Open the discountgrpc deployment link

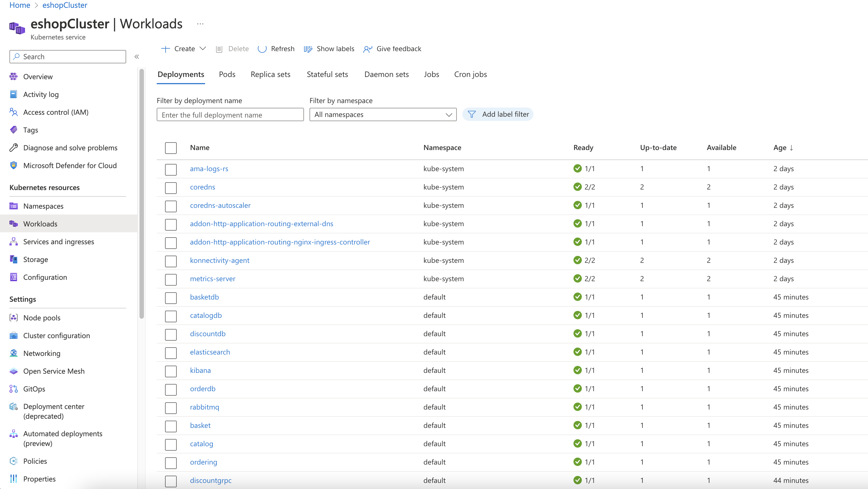tap(211, 480)
